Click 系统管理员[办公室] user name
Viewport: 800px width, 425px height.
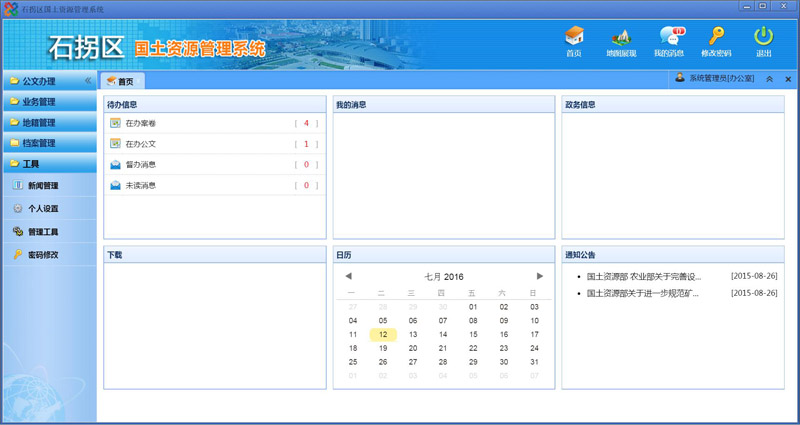721,79
